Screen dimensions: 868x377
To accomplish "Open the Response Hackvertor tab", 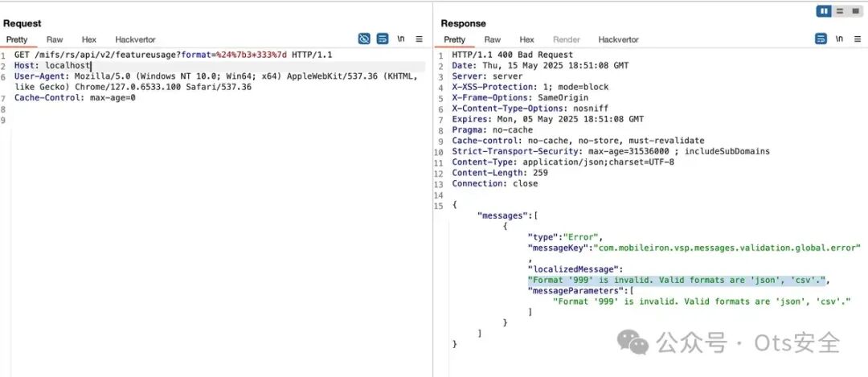I will 618,39.
